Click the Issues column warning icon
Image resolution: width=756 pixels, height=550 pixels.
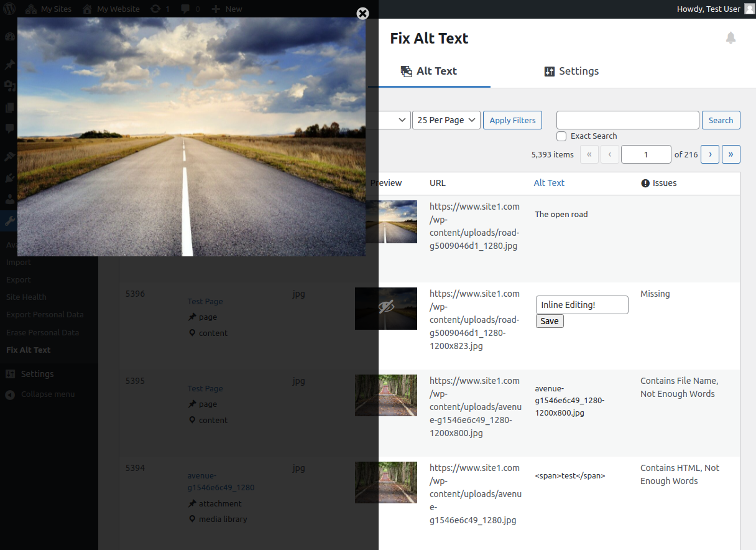coord(645,183)
